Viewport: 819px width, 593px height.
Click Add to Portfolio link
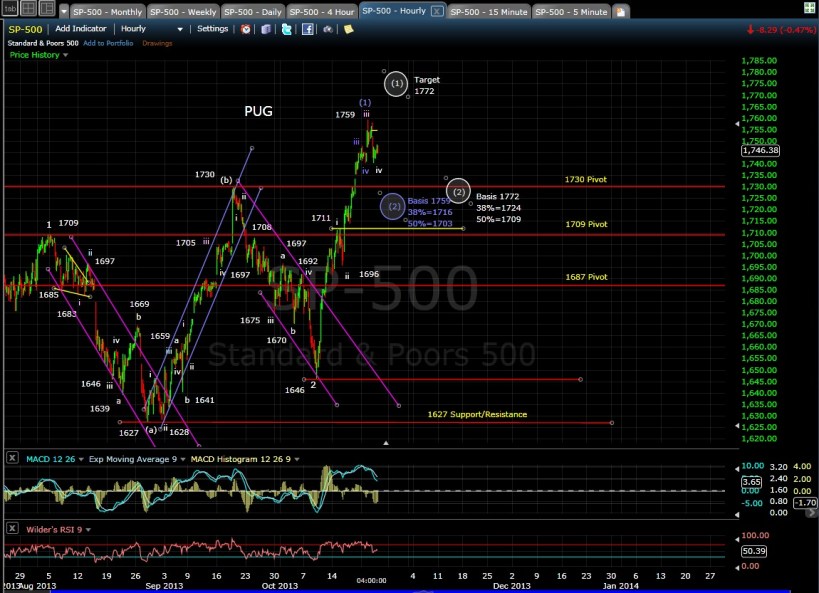tap(108, 43)
